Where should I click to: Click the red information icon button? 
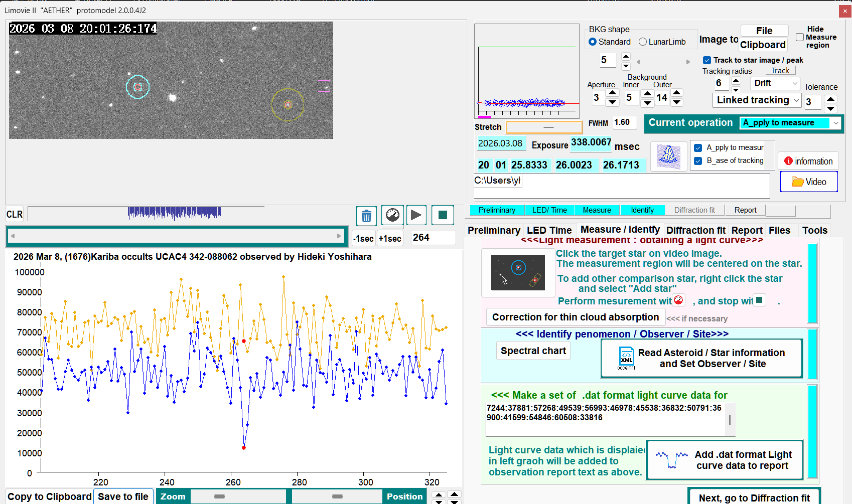pyautogui.click(x=808, y=161)
